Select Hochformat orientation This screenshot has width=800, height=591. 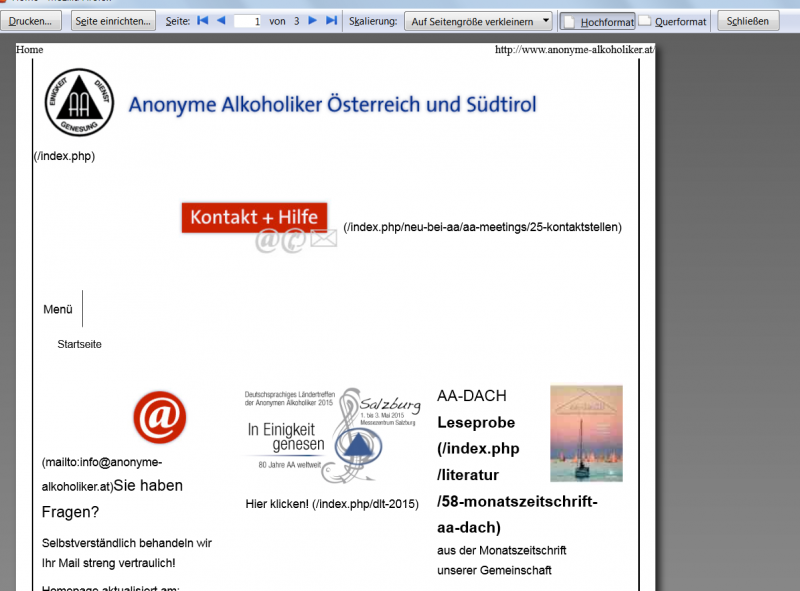[x=598, y=21]
